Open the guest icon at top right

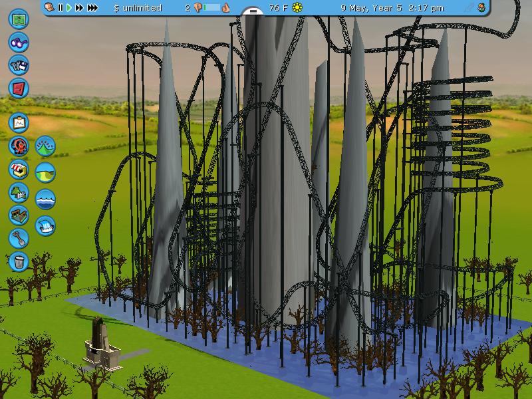pos(481,7)
